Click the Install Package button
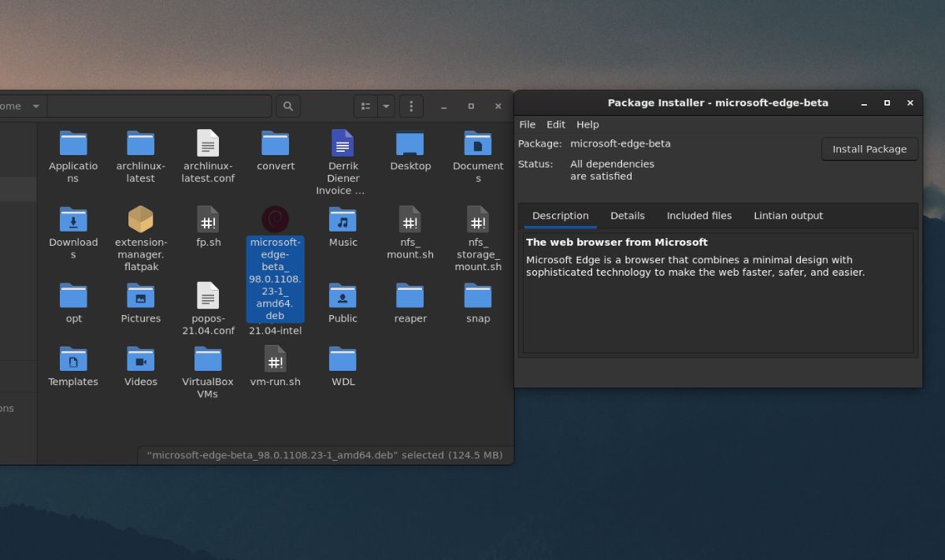945x560 pixels. (x=869, y=148)
